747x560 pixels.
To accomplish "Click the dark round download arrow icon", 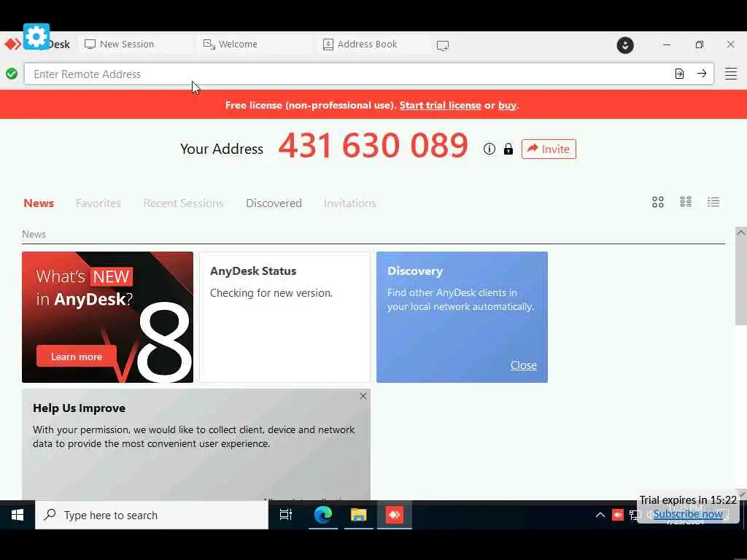I will (x=625, y=45).
